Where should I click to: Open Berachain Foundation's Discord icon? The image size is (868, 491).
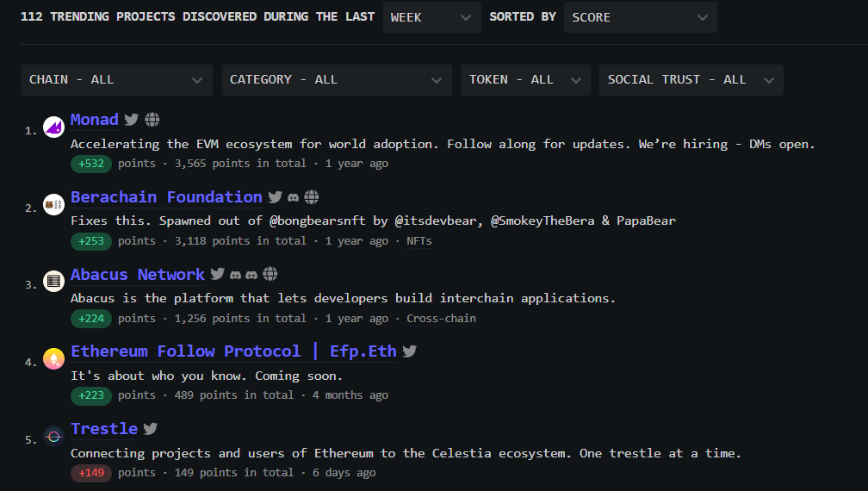click(x=294, y=197)
